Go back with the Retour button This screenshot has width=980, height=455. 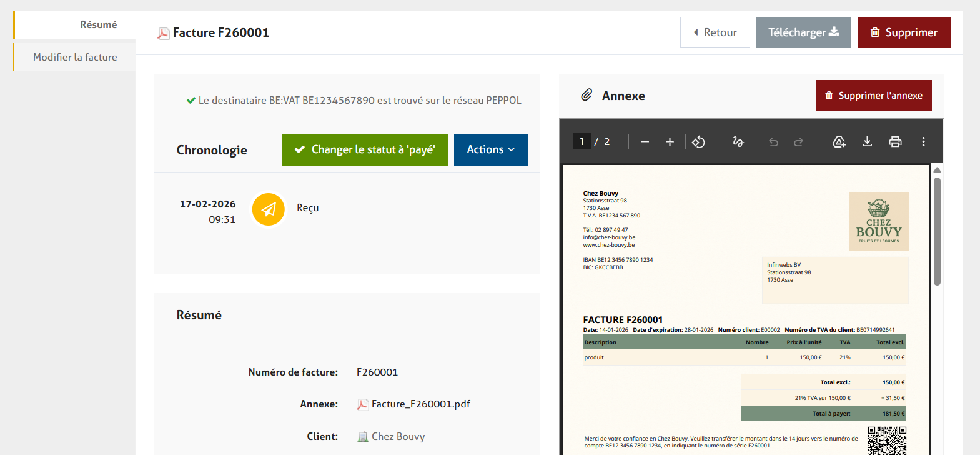[715, 32]
